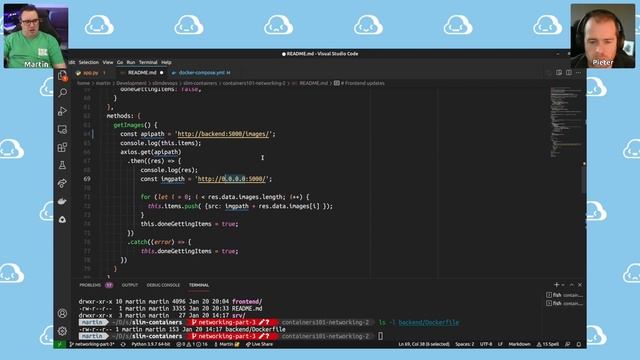Expand the slim-containers breadcrumb

click(x=200, y=83)
